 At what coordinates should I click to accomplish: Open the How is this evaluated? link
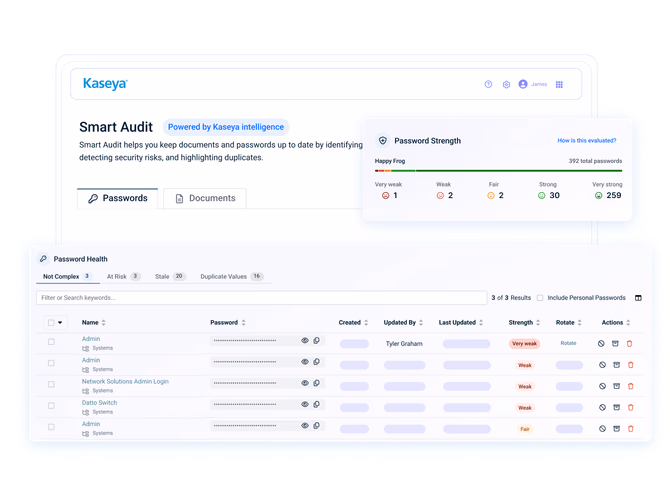coord(587,141)
